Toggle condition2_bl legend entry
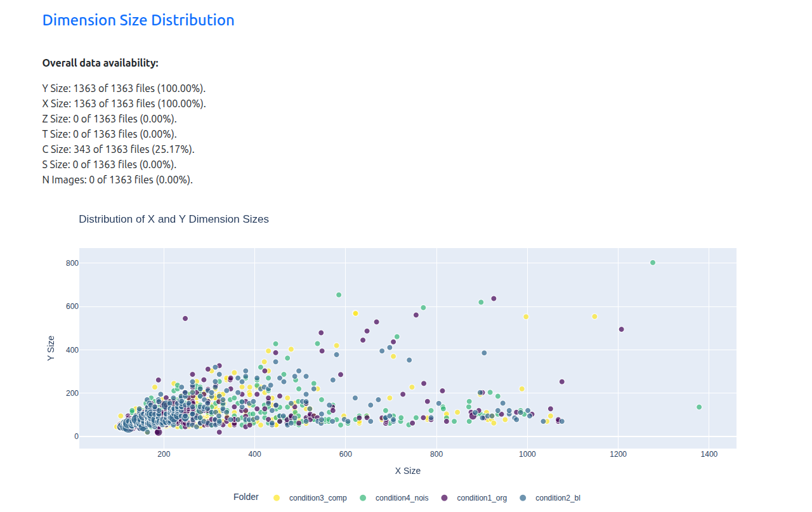 point(550,498)
